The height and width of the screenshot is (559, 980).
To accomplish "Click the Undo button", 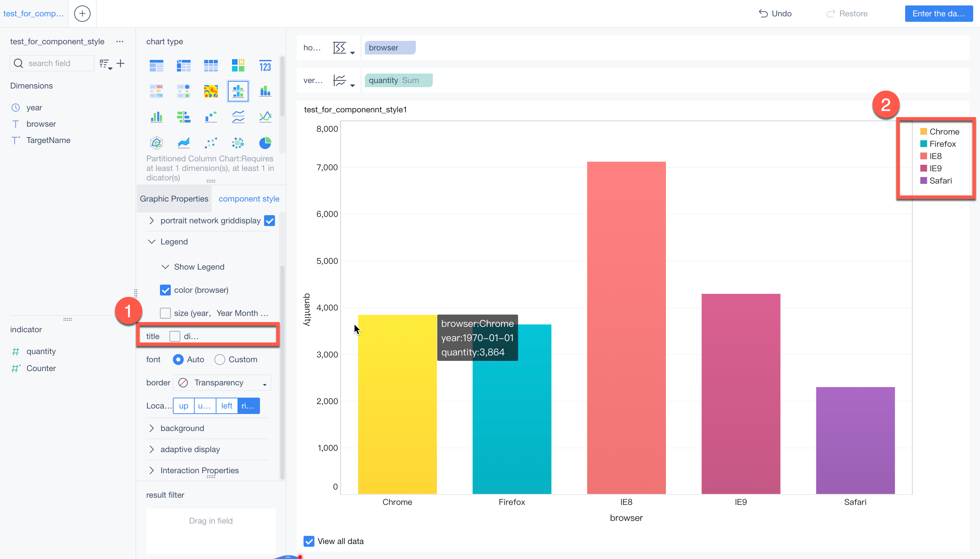I will coord(775,13).
